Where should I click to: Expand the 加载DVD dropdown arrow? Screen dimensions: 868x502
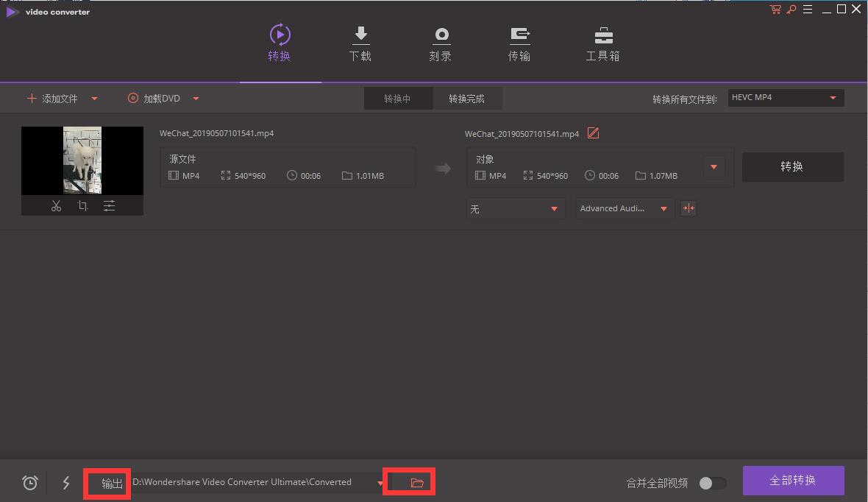click(x=195, y=98)
